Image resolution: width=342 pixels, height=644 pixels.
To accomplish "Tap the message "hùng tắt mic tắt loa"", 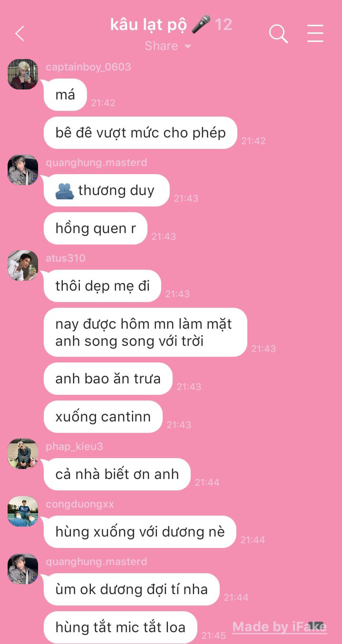I will pyautogui.click(x=120, y=627).
